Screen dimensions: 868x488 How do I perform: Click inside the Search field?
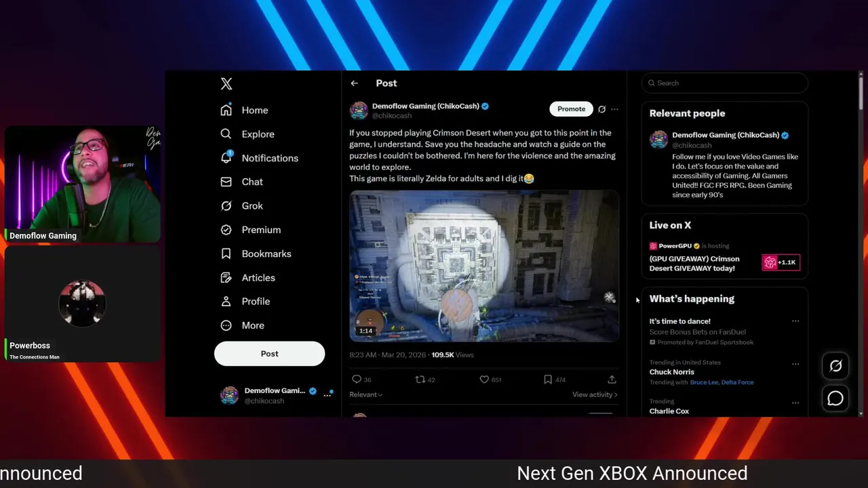[x=724, y=83]
